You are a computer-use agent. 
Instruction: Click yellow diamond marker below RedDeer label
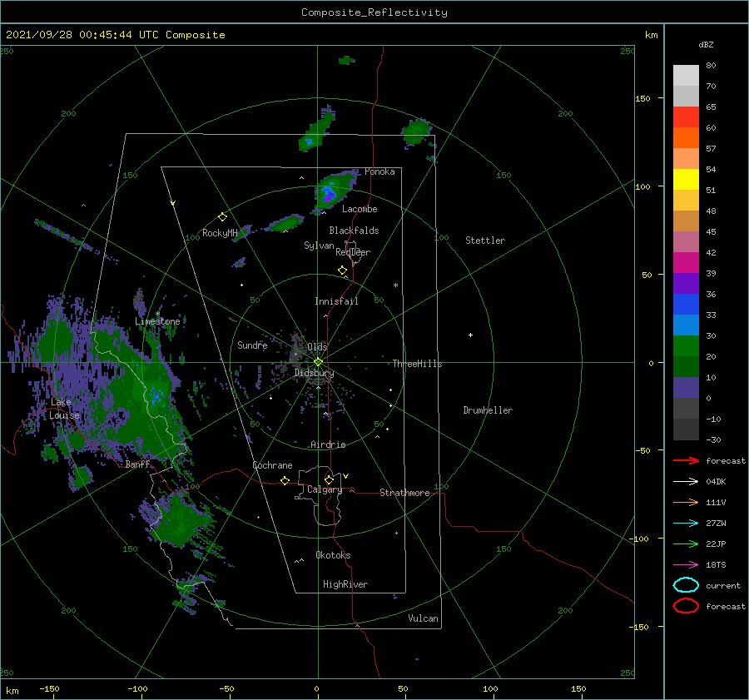tap(343, 271)
